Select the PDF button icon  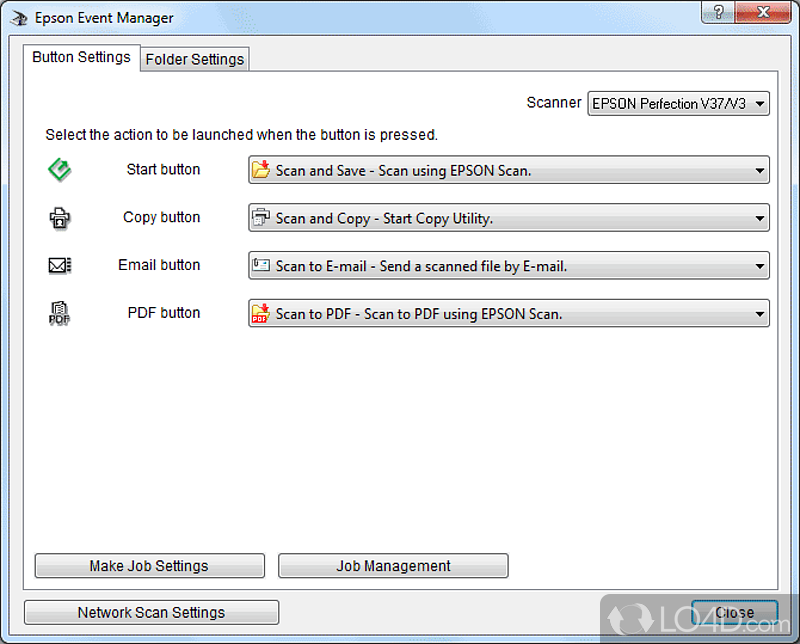pos(59,313)
